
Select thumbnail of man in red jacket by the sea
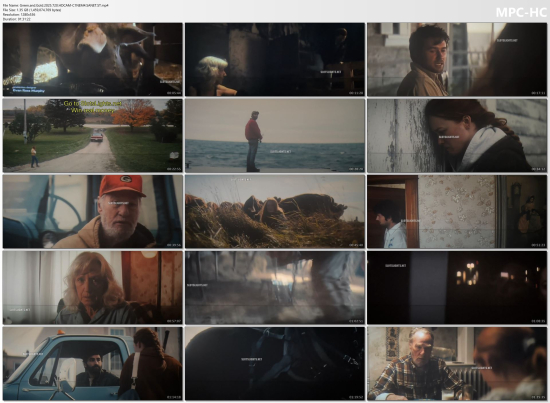click(275, 135)
